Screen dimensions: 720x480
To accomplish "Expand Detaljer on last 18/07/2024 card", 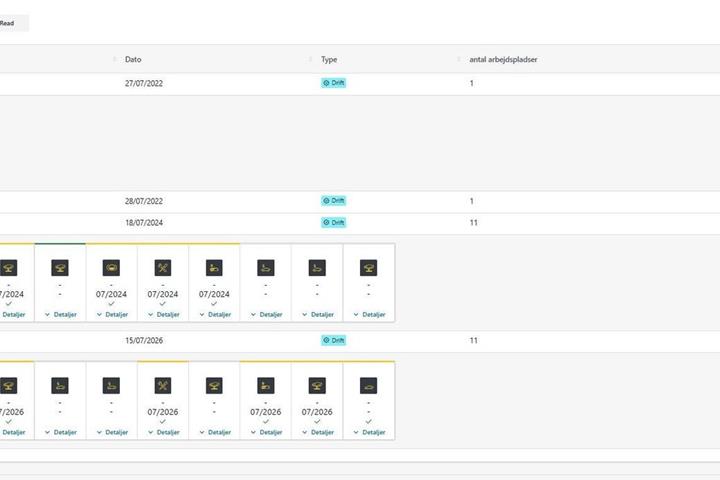I will pyautogui.click(x=369, y=315).
